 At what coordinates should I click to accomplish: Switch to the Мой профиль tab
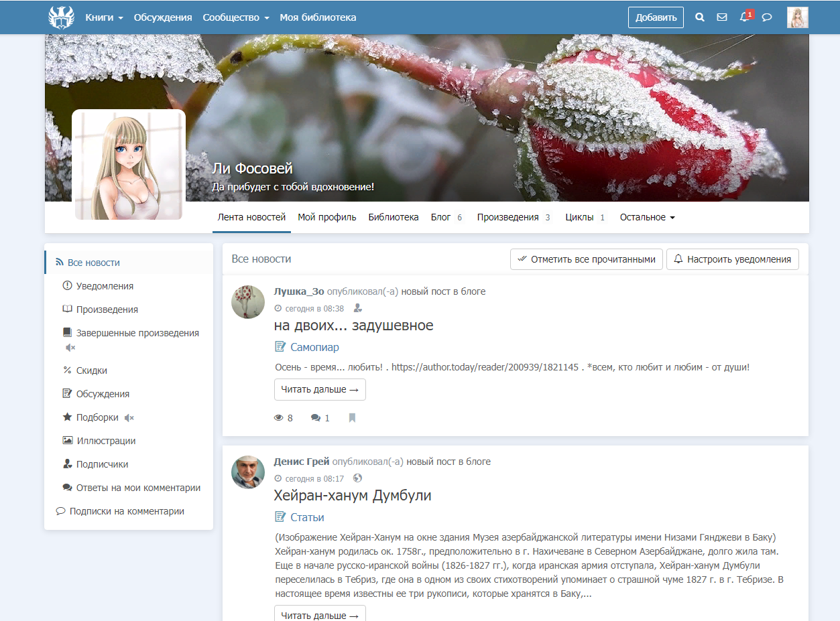[x=327, y=217]
